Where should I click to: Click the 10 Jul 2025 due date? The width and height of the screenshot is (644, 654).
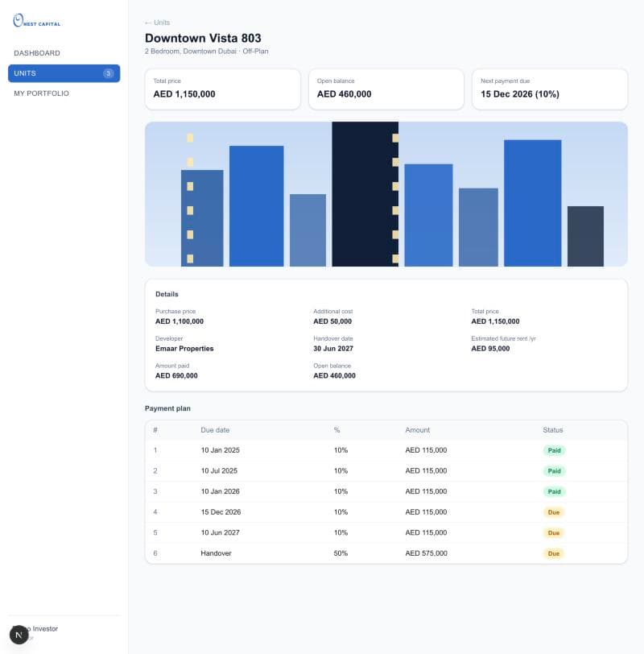(219, 471)
